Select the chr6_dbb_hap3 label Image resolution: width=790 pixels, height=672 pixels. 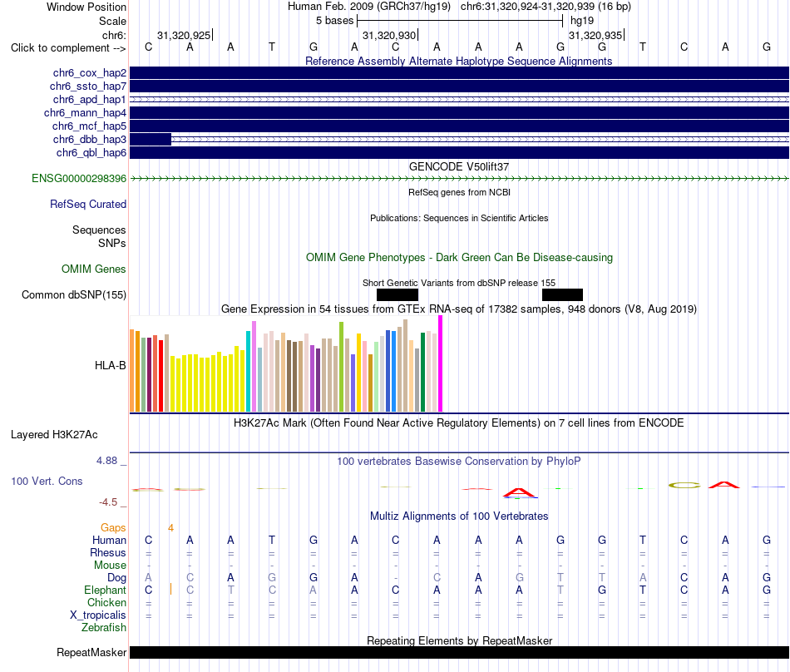tap(90, 139)
